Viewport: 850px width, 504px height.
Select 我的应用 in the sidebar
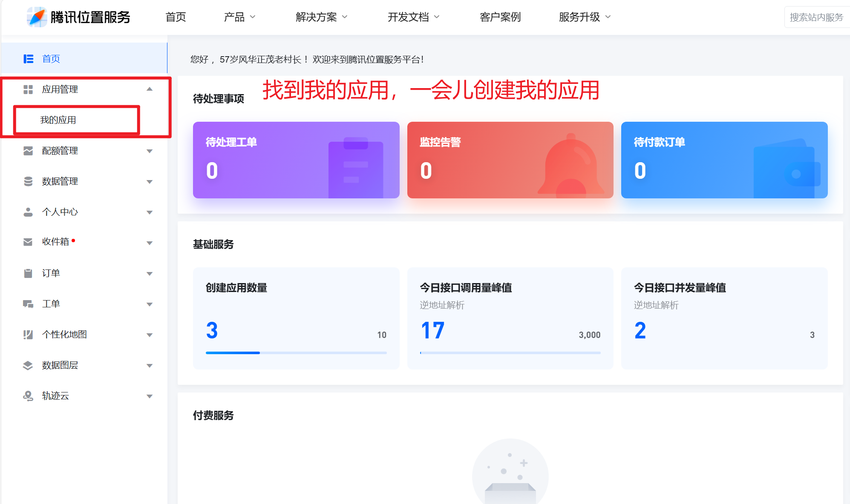(x=58, y=120)
